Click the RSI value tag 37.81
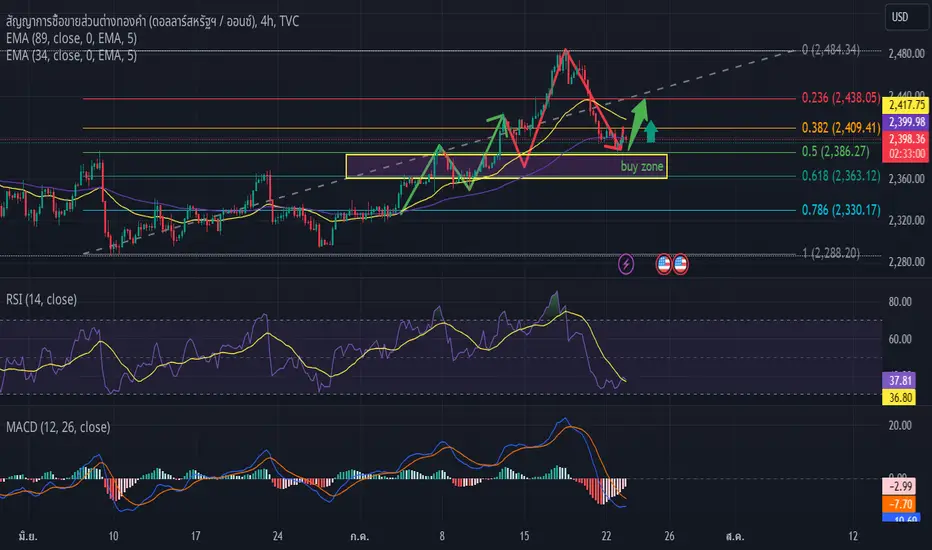 click(900, 381)
